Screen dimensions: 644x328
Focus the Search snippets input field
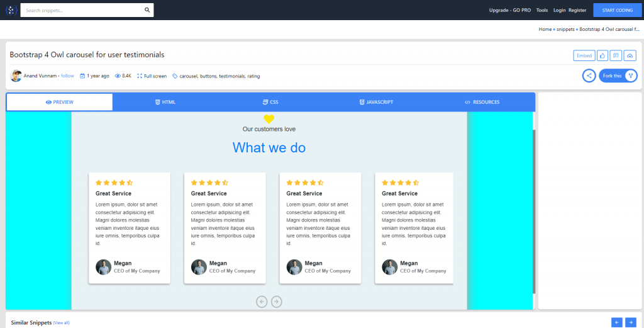87,10
